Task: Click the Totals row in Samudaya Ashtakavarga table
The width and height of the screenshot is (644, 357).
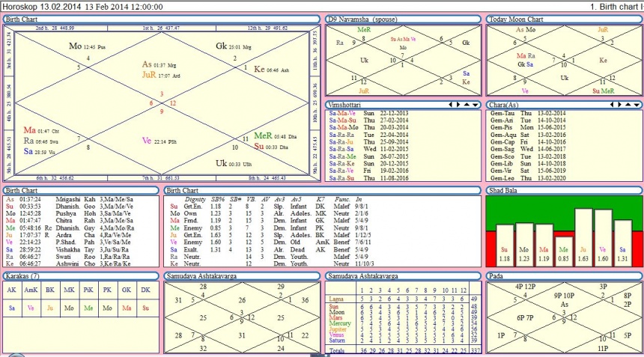Action: (x=404, y=350)
